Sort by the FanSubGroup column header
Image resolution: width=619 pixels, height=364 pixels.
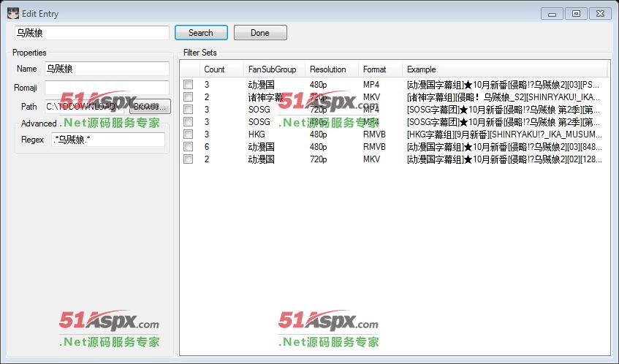[273, 69]
